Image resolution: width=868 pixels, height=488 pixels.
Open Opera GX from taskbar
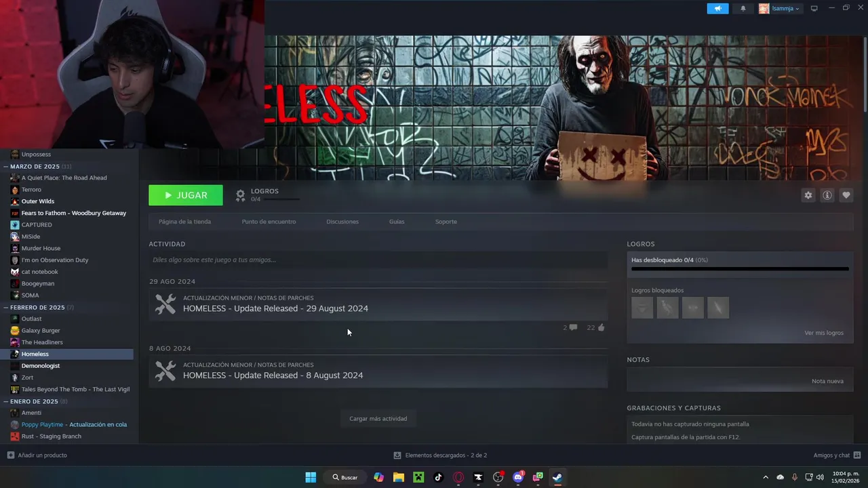point(458,477)
